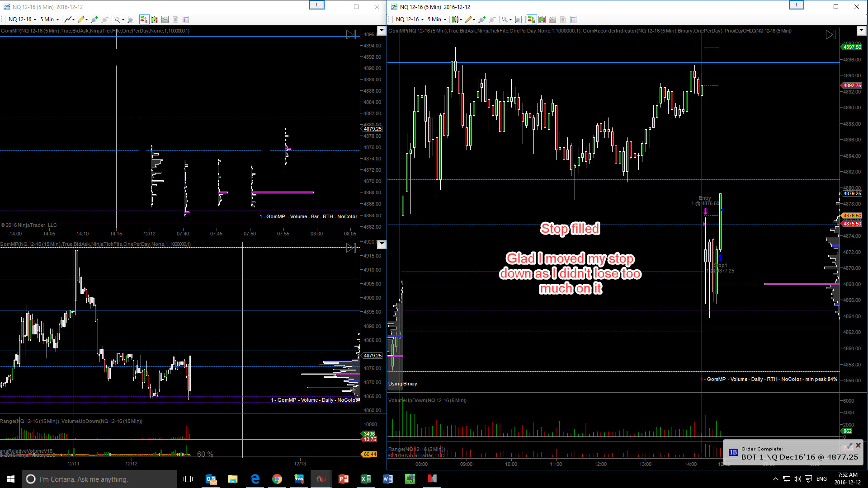This screenshot has height=488, width=868.
Task: Open Indicators icon in left window toolbar
Action: 165,19
